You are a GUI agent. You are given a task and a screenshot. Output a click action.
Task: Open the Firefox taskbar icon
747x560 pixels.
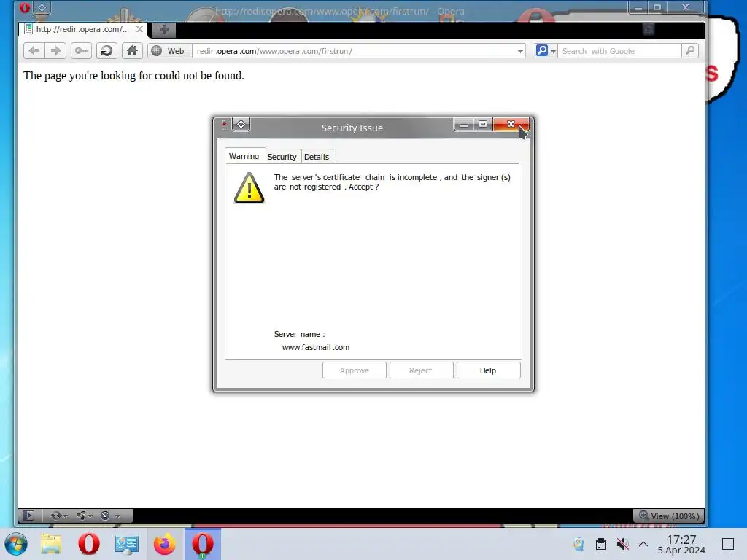164,544
